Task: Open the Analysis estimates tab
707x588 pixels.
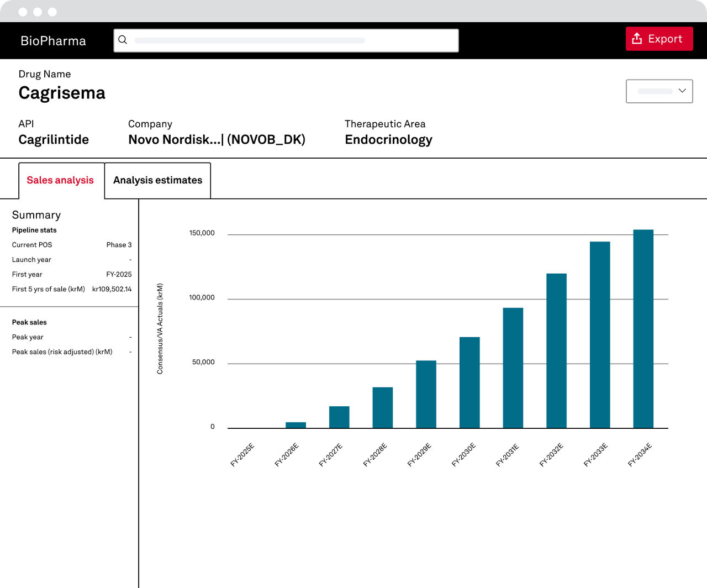Action: pyautogui.click(x=157, y=180)
